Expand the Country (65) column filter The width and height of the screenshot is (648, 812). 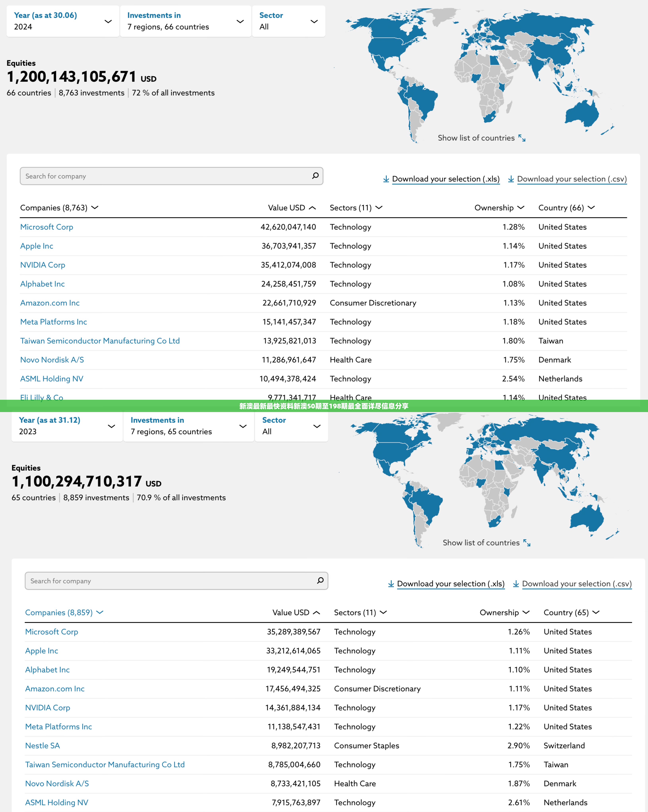(571, 613)
